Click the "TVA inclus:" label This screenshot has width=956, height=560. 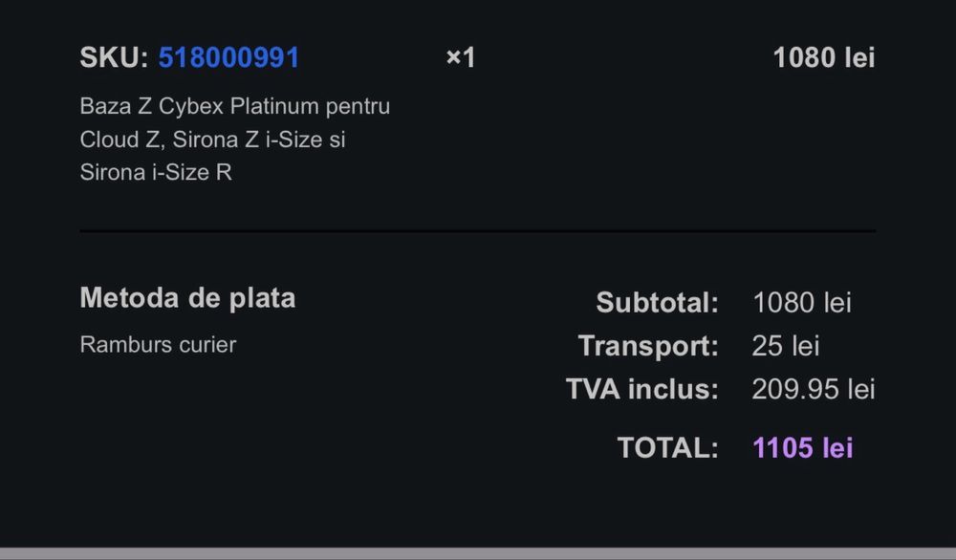[x=641, y=389]
